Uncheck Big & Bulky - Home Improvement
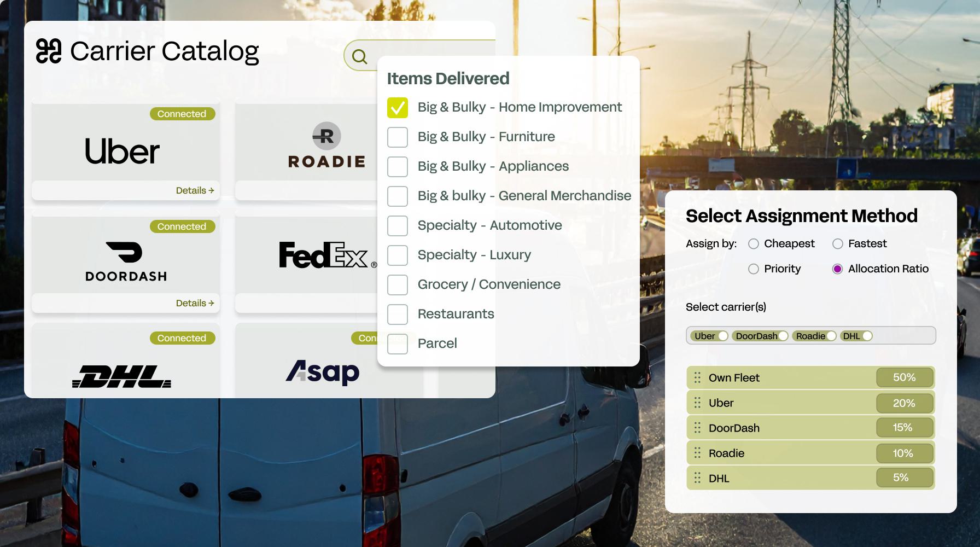Screen dimensions: 980x547 coord(398,108)
